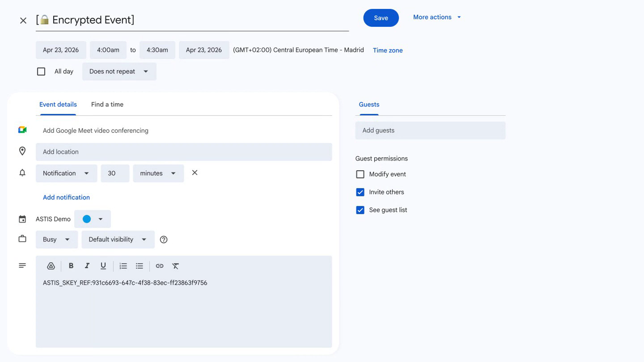Open the start time 4:00am picker

click(108, 50)
